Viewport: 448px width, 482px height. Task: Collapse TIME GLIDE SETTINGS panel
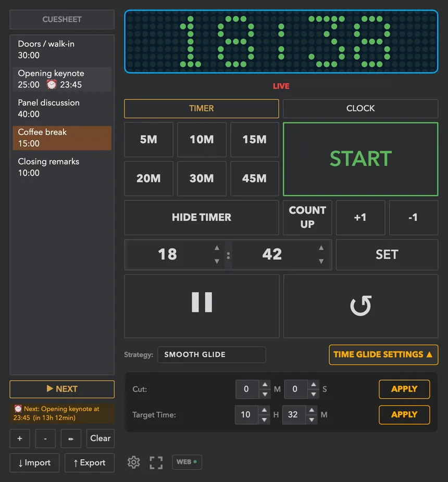(383, 355)
